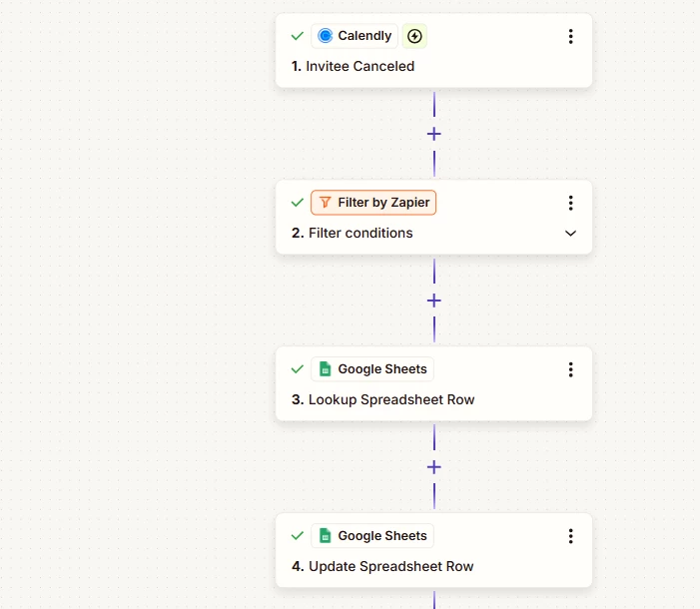Add a step after Lookup Spreadsheet Row
Viewport: 700px width, 609px height.
(434, 467)
